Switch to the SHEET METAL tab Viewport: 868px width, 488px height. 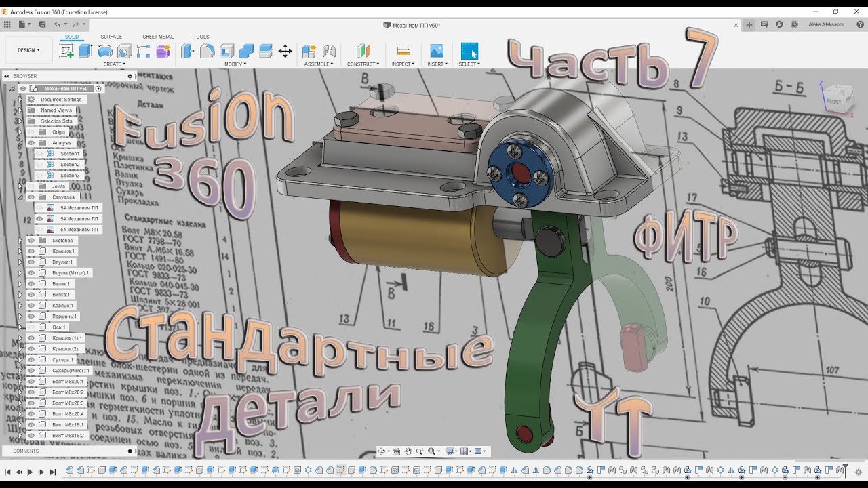[x=158, y=37]
